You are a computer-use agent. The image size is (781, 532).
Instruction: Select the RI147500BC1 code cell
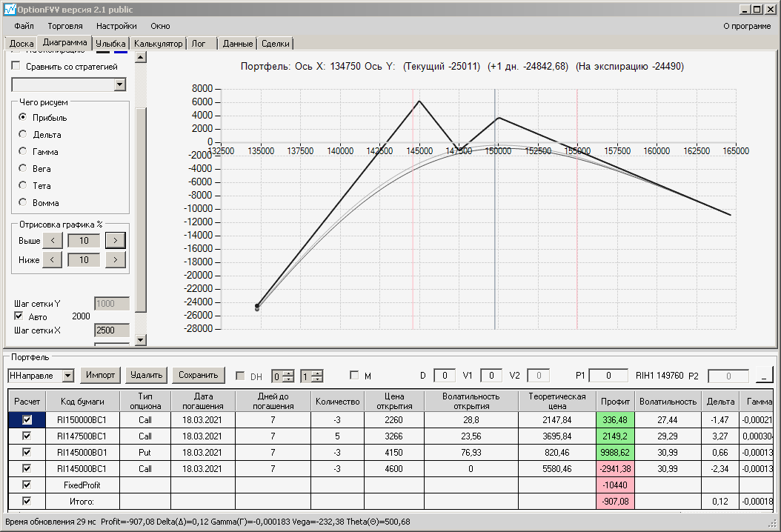[x=82, y=436]
